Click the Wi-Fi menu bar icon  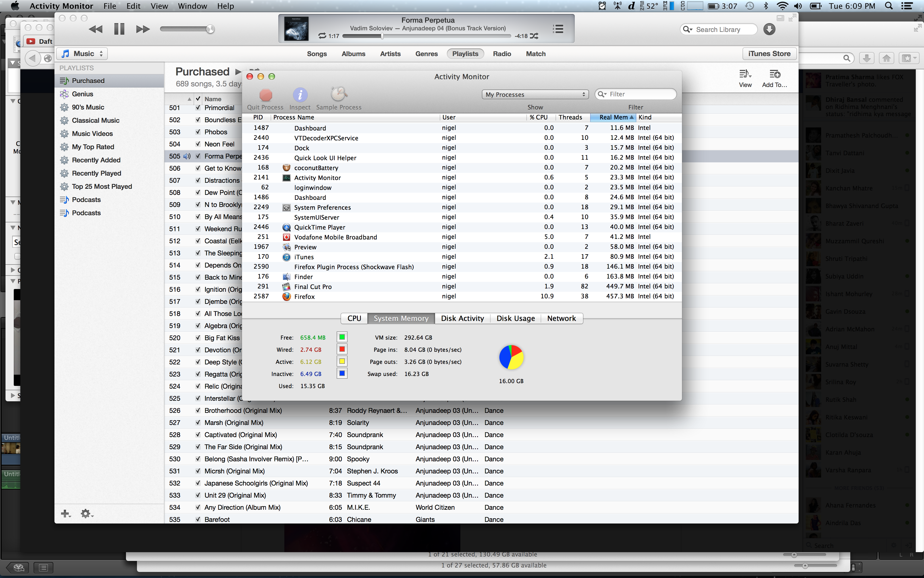click(782, 6)
